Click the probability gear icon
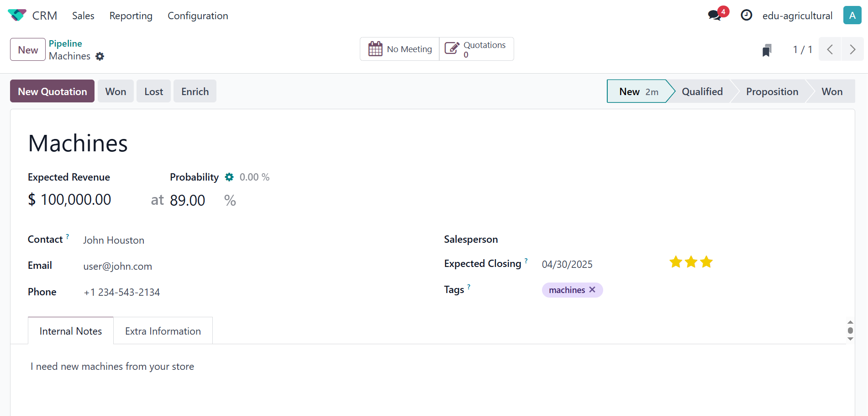This screenshot has height=416, width=868. [x=229, y=177]
